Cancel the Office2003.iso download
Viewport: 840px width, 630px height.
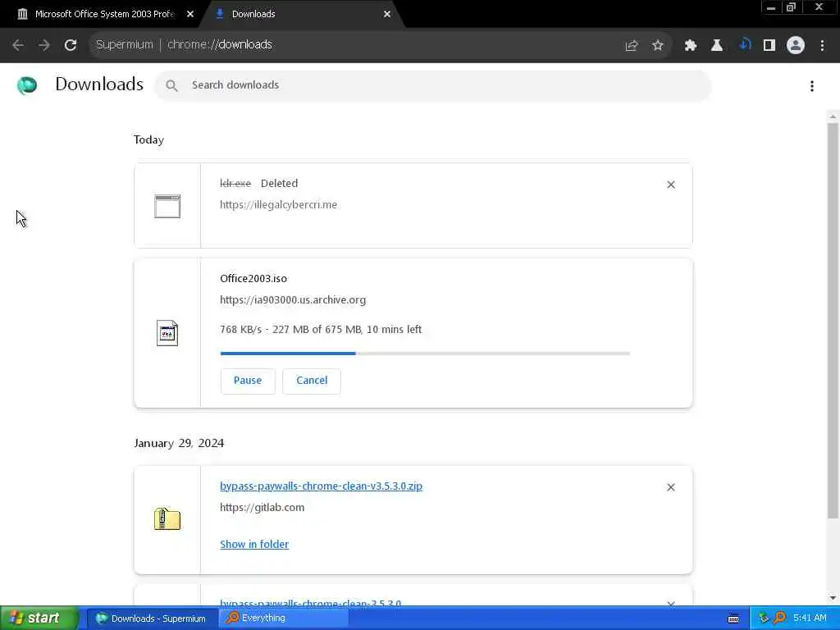point(312,381)
